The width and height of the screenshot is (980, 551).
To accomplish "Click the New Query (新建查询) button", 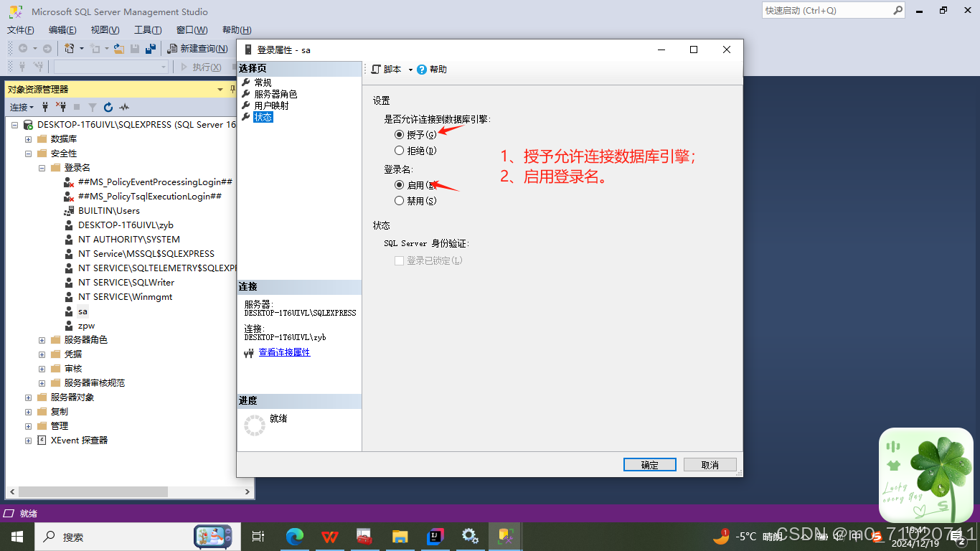I will [197, 48].
